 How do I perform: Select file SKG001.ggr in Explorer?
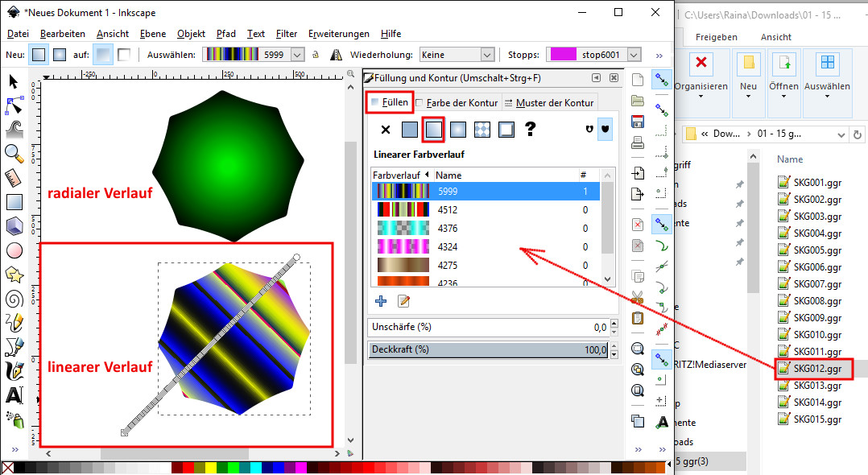(812, 183)
